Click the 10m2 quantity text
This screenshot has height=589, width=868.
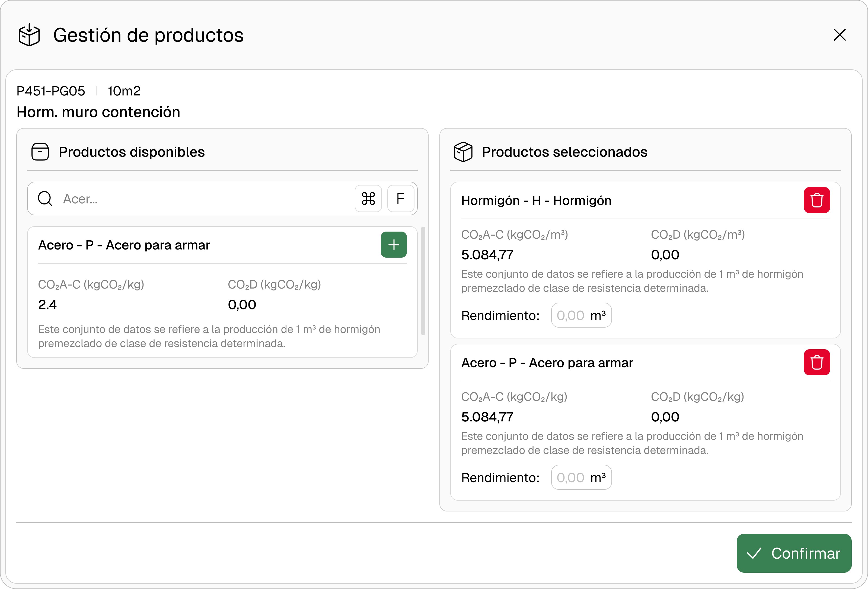(125, 91)
